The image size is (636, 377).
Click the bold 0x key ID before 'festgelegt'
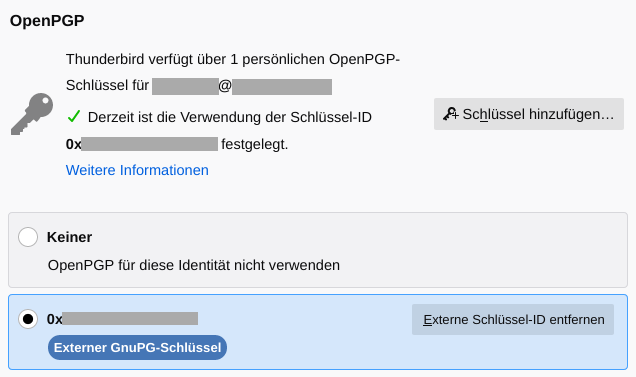tap(142, 144)
